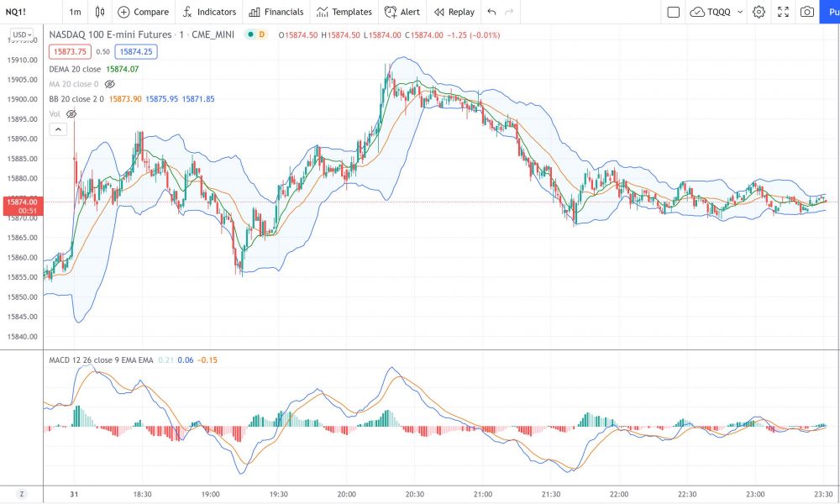Click the blue Publish button
This screenshot has width=840, height=504.
(829, 12)
